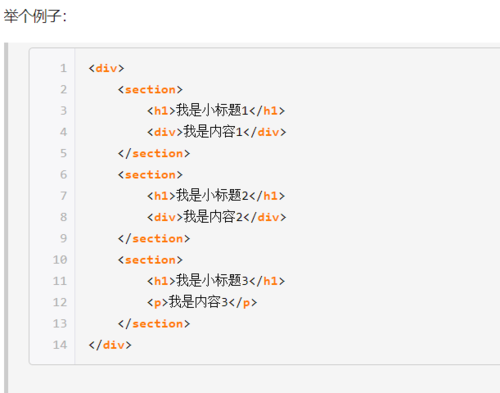The image size is (500, 393).
Task: Click line number 14 in the gutter
Action: [x=60, y=345]
